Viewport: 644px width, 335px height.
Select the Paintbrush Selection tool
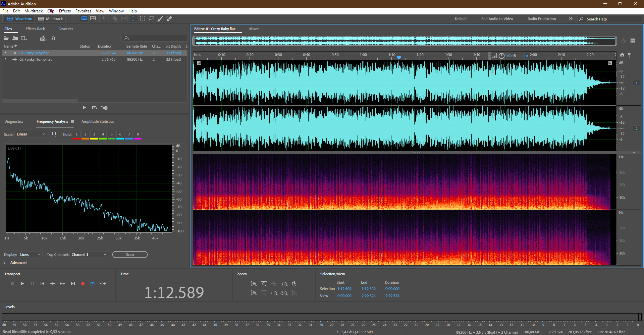(160, 18)
